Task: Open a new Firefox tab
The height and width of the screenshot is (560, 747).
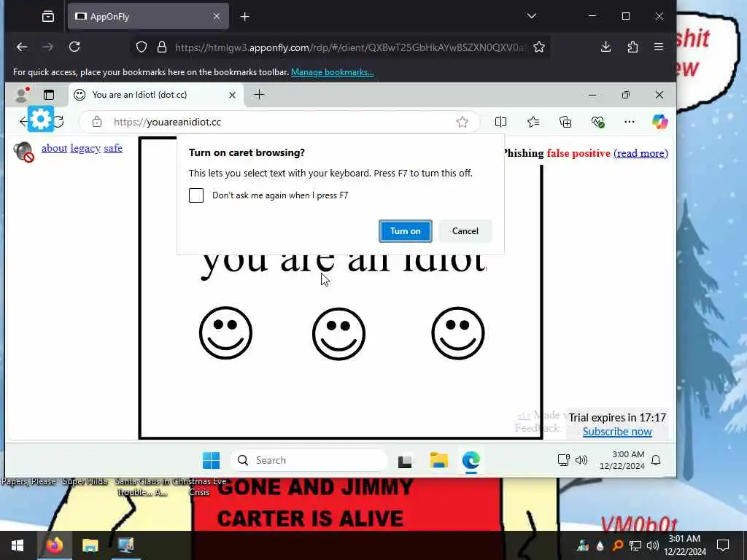Action: (x=245, y=17)
